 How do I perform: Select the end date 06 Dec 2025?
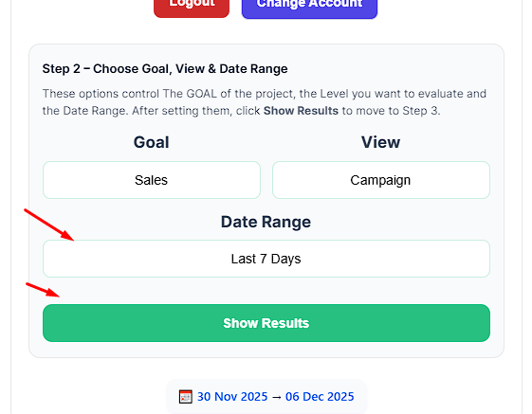point(320,397)
